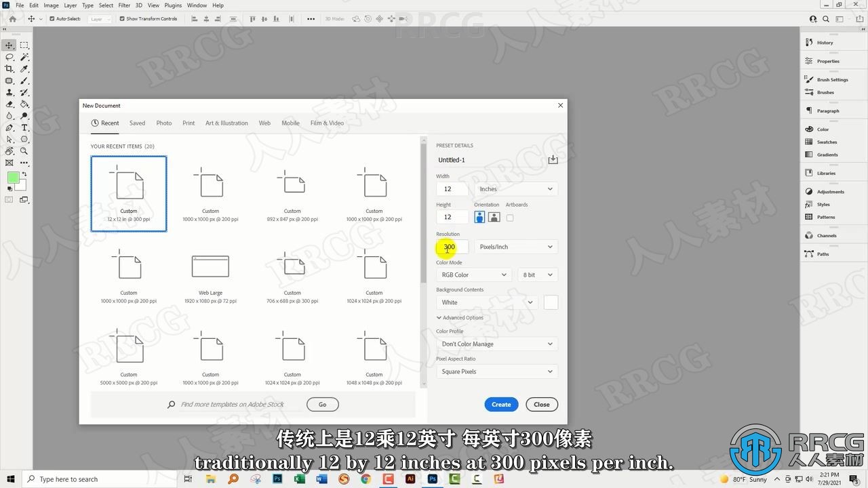Select the Move tool in the toolbox

(9, 45)
